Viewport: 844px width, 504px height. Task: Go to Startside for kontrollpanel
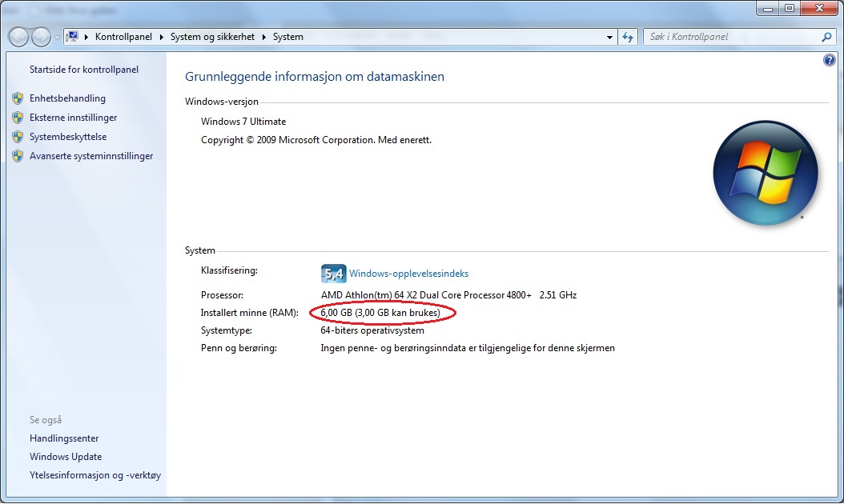[84, 70]
